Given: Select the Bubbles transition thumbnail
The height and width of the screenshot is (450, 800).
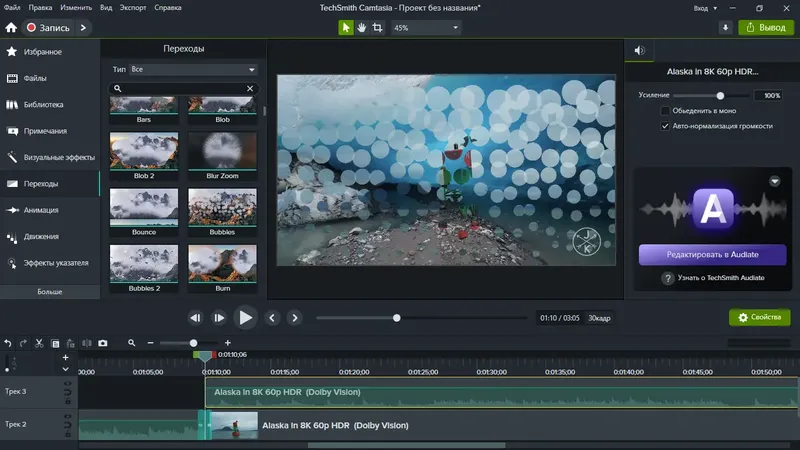Looking at the screenshot, I should pos(222,212).
